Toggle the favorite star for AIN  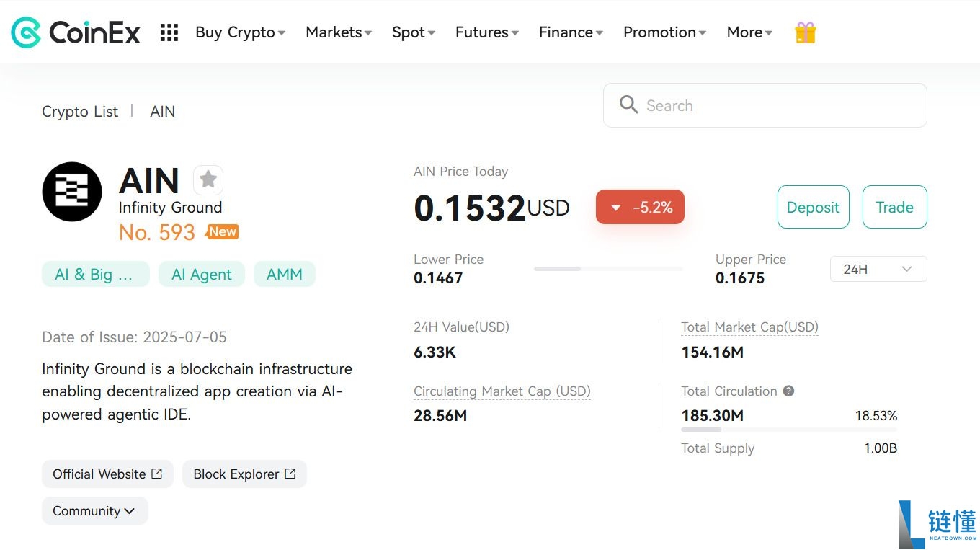point(208,179)
